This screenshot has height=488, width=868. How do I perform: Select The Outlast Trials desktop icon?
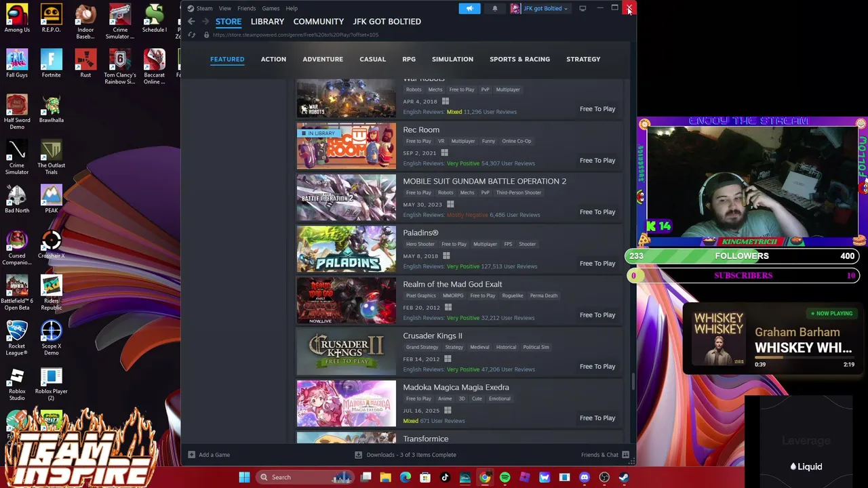(x=51, y=157)
